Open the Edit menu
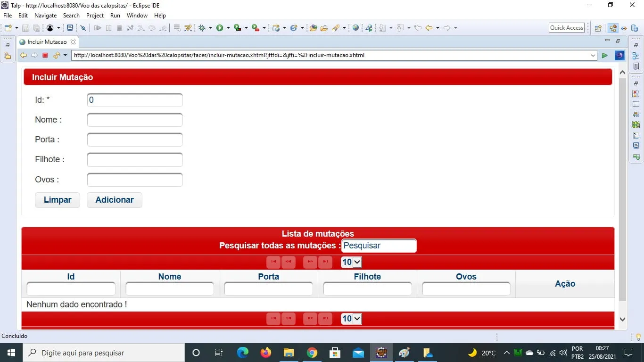Image resolution: width=644 pixels, height=362 pixels. click(x=23, y=16)
